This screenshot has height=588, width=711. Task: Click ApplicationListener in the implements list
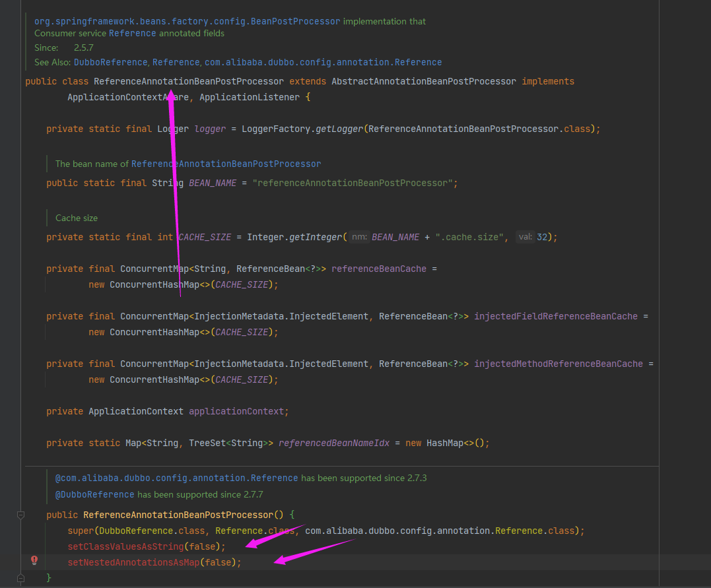point(250,97)
